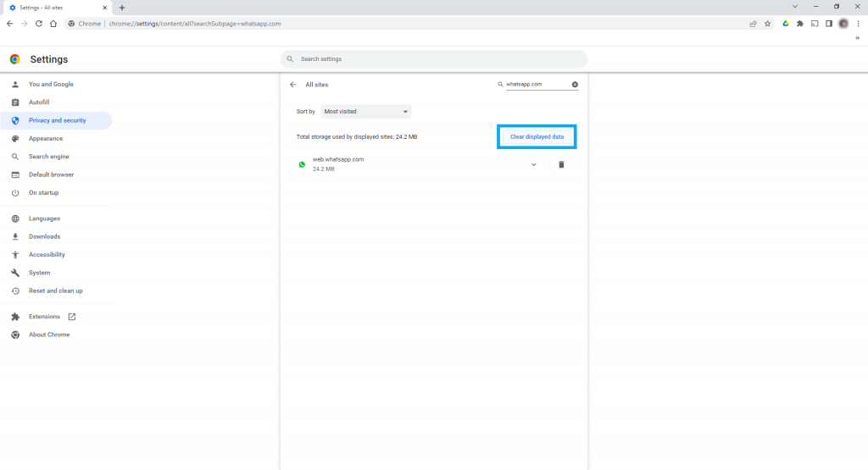Reload the current page
This screenshot has width=868, height=470.
[x=38, y=24]
